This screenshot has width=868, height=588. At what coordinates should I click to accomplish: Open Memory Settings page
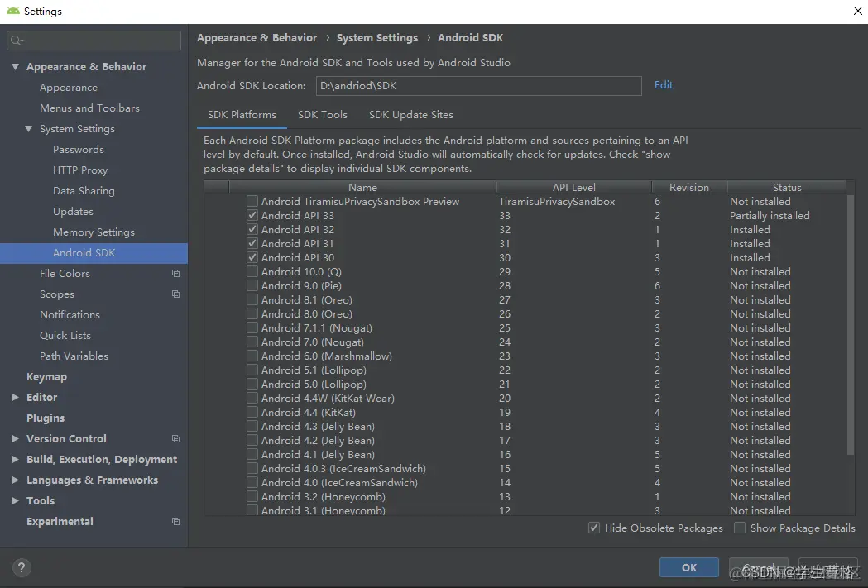click(x=94, y=232)
